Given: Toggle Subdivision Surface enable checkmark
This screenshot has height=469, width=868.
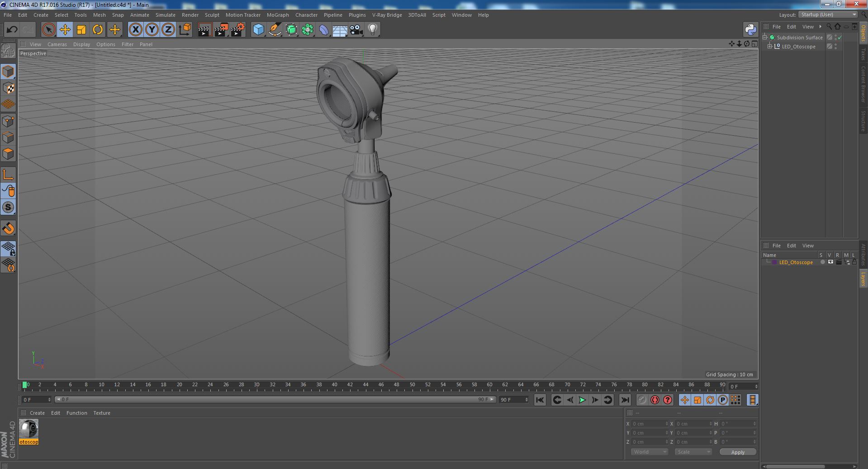Looking at the screenshot, I should click(840, 38).
